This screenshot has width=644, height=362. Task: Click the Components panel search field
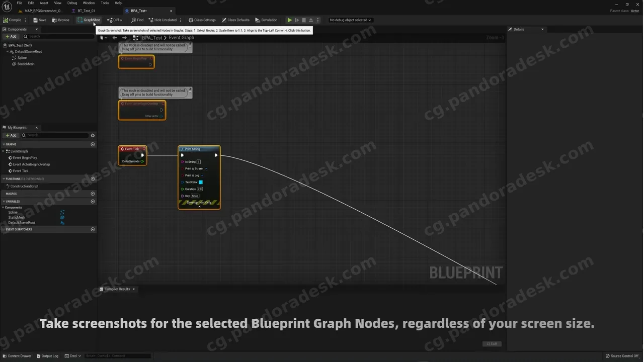point(58,36)
